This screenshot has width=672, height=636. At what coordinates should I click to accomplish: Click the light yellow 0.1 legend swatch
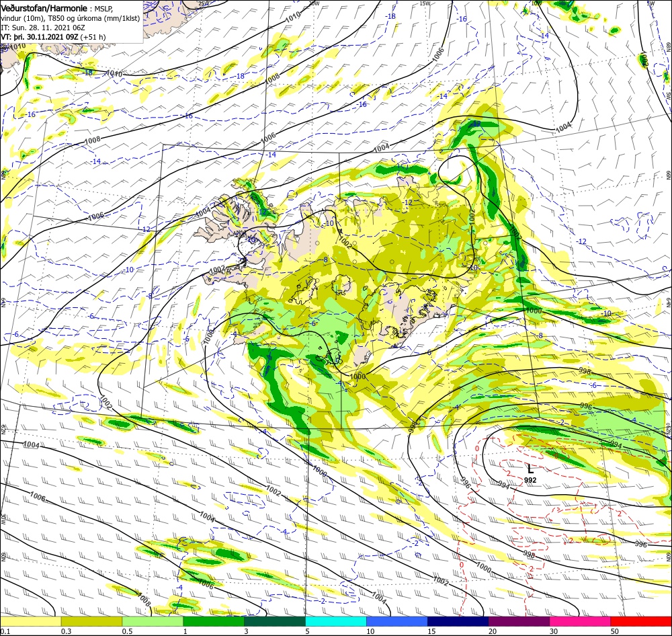(x=30, y=621)
